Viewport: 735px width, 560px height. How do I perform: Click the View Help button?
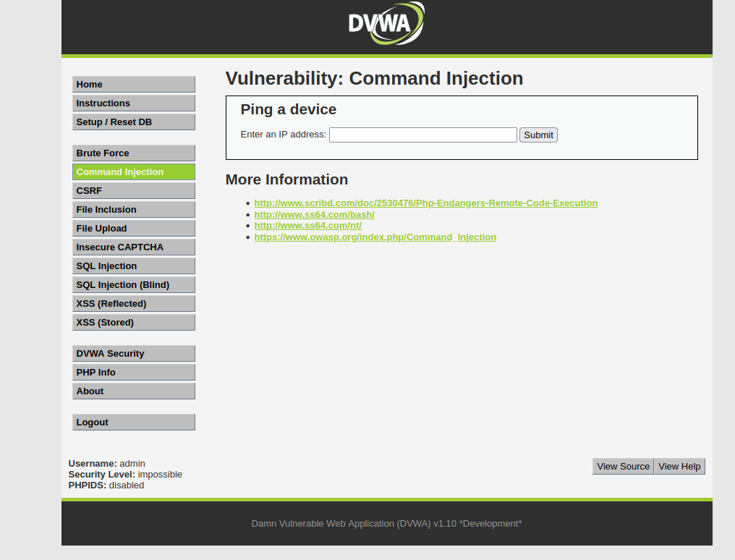[679, 466]
